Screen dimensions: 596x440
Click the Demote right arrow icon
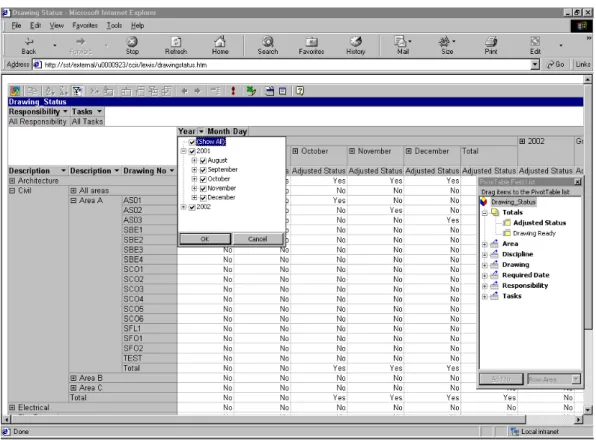(197, 91)
